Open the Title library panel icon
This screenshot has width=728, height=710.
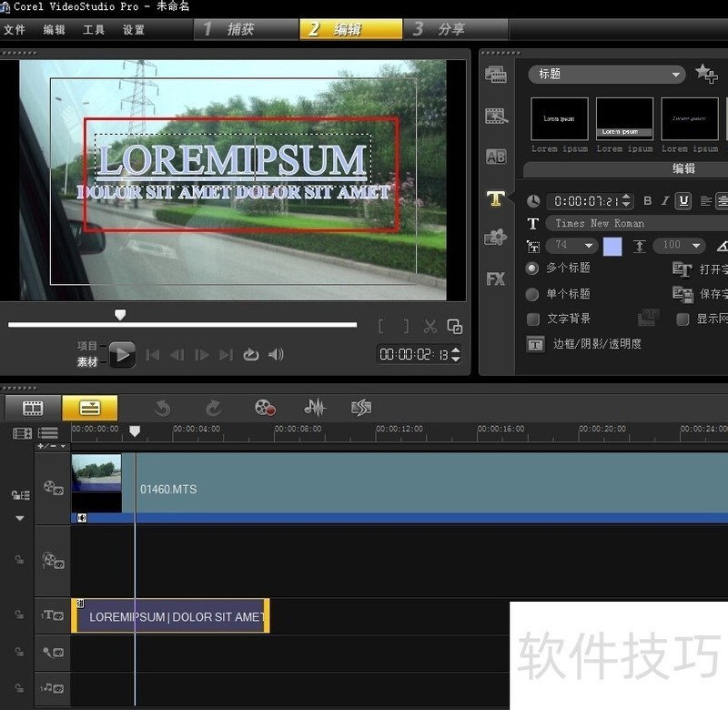tap(495, 198)
